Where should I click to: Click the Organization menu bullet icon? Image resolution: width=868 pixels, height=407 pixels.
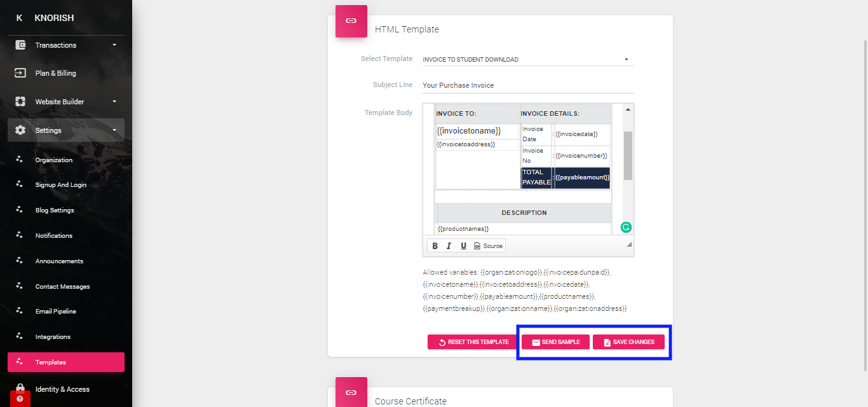click(20, 160)
